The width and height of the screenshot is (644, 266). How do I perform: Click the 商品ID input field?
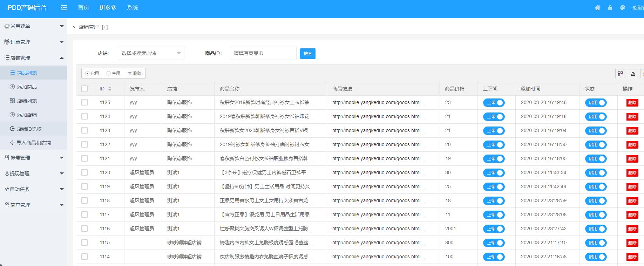263,53
